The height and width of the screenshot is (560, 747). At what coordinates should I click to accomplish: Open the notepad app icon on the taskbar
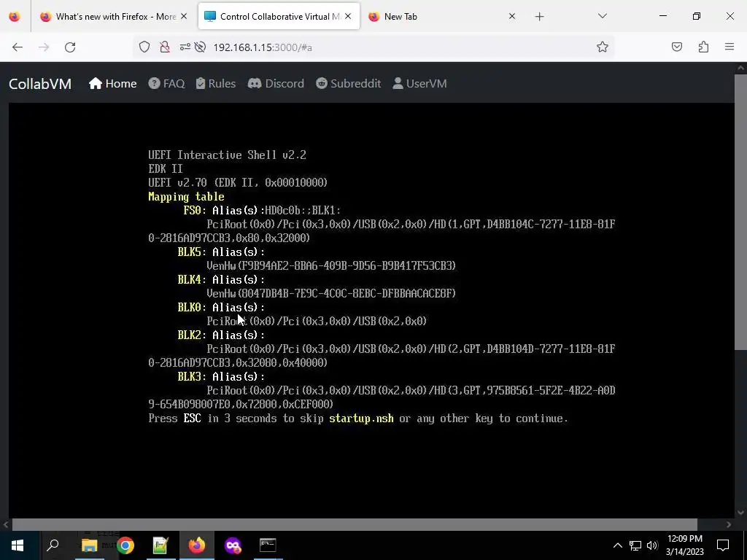tap(160, 545)
